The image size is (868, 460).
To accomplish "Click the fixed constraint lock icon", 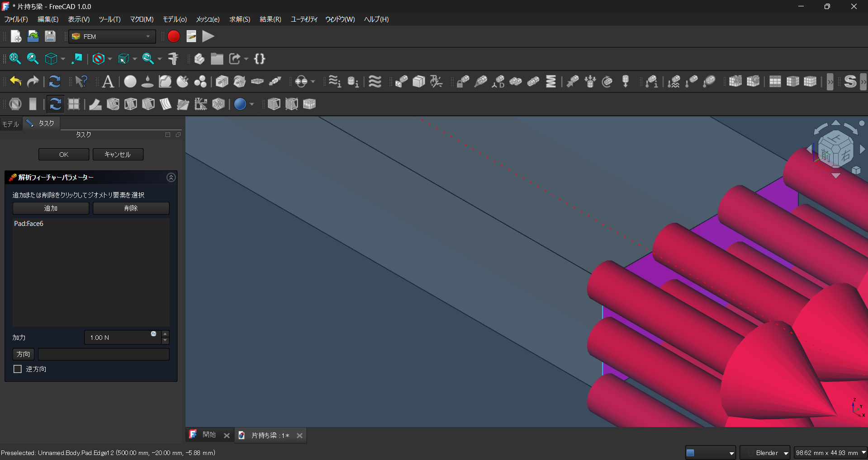I will tap(463, 81).
